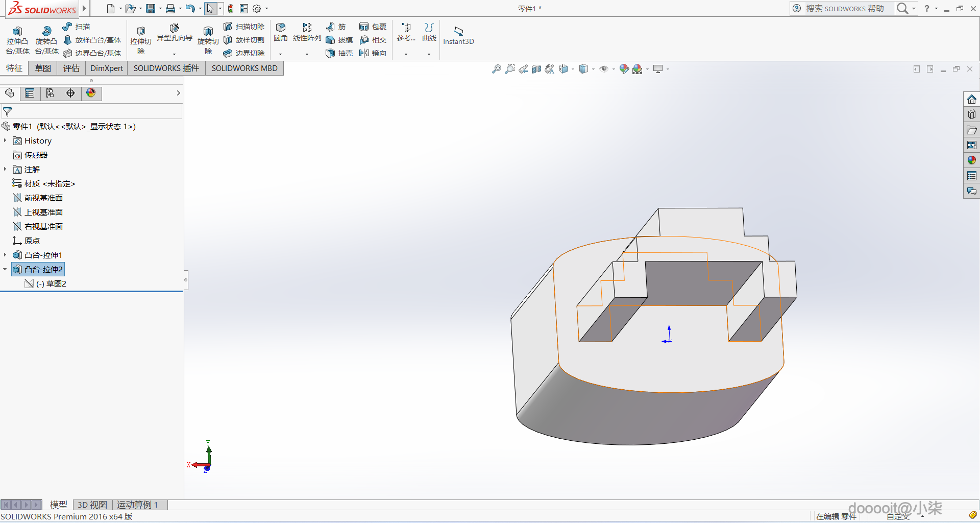Open the ConfigurationManager tab icon
Image resolution: width=980 pixels, height=523 pixels.
click(x=50, y=93)
